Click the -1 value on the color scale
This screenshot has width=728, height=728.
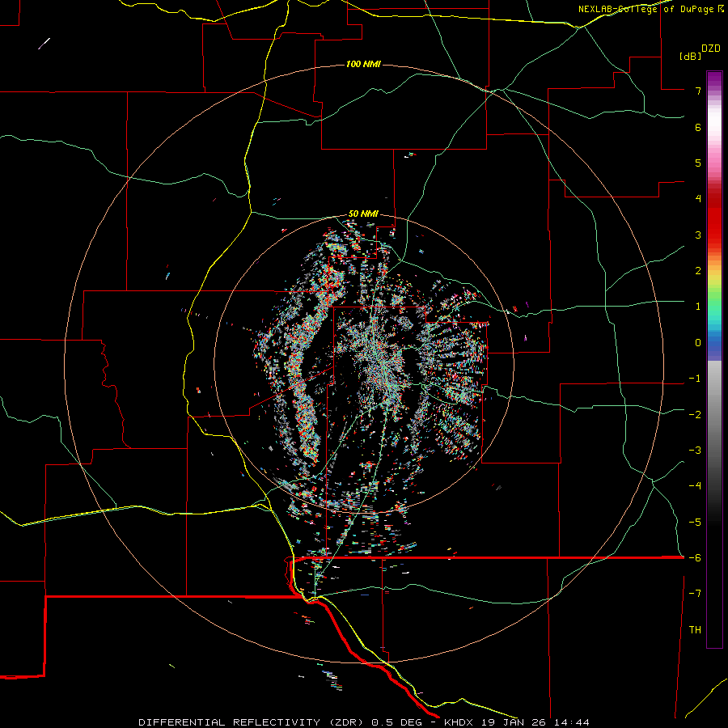[x=695, y=379]
